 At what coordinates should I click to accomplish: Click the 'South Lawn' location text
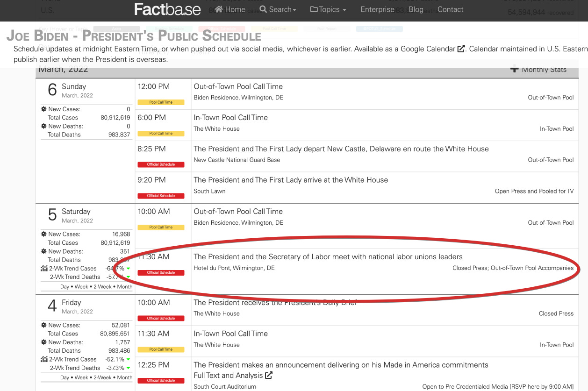coord(209,191)
